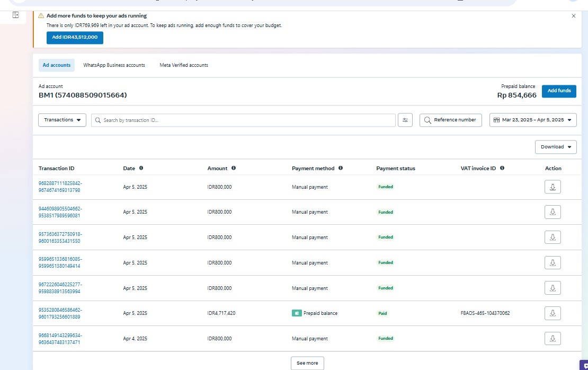Image resolution: width=588 pixels, height=370 pixels.
Task: Show info for the Payment method column
Action: coord(341,168)
